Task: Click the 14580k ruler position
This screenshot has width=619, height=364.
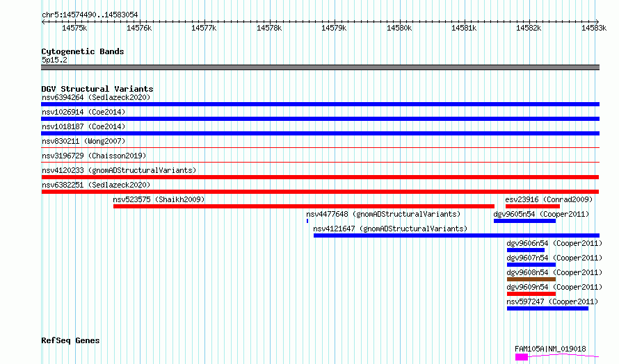Action: click(x=399, y=28)
